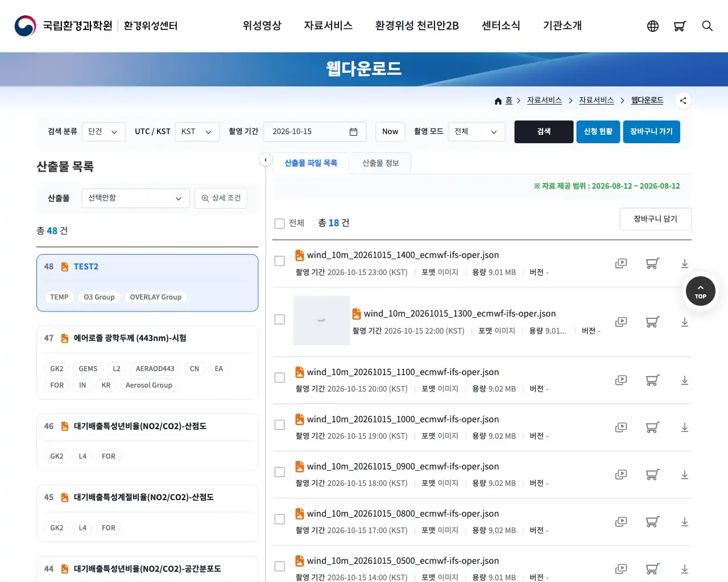
Task: Download wind_10m_20261015_0900 file
Action: click(x=685, y=475)
